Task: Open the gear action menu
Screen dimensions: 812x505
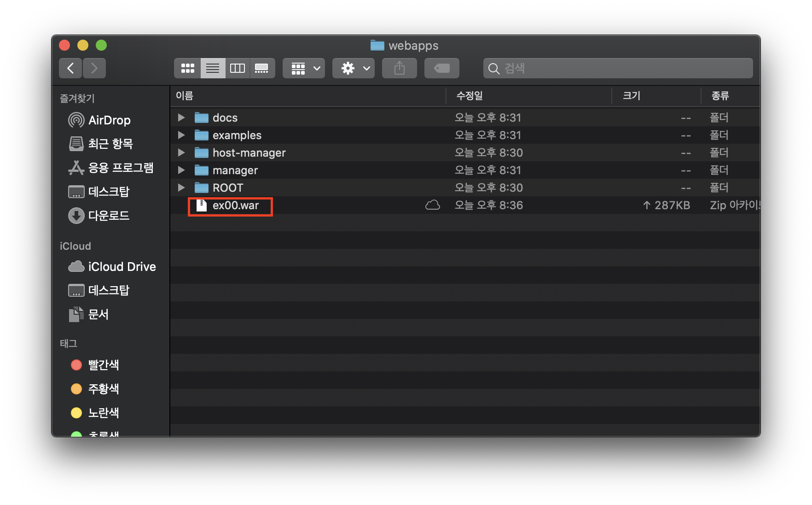Action: pos(354,68)
